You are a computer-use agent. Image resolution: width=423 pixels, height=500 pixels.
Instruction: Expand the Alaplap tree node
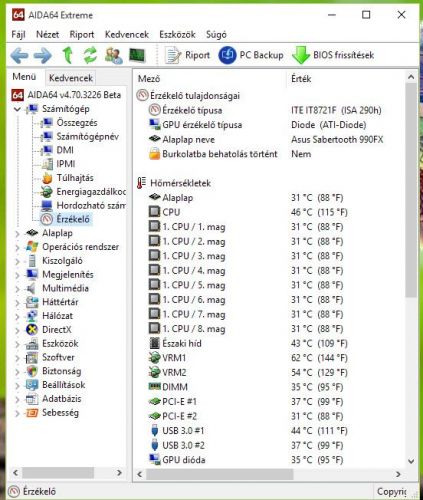pyautogui.click(x=17, y=234)
